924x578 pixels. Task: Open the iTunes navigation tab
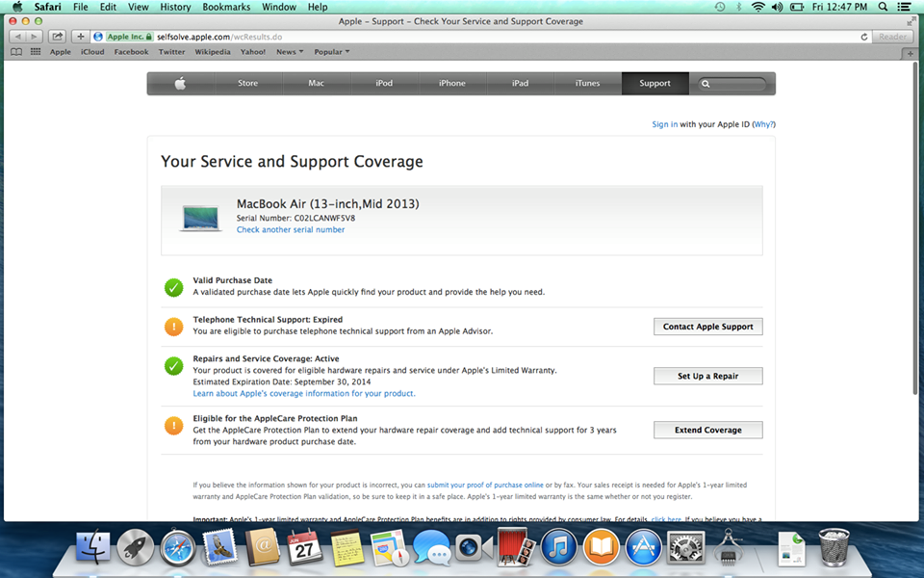coord(587,83)
